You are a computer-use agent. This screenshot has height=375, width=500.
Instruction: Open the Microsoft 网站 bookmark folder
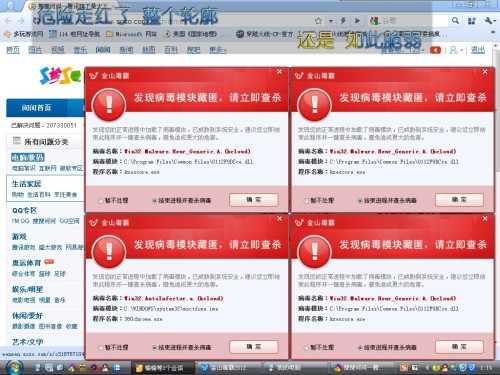131,34
